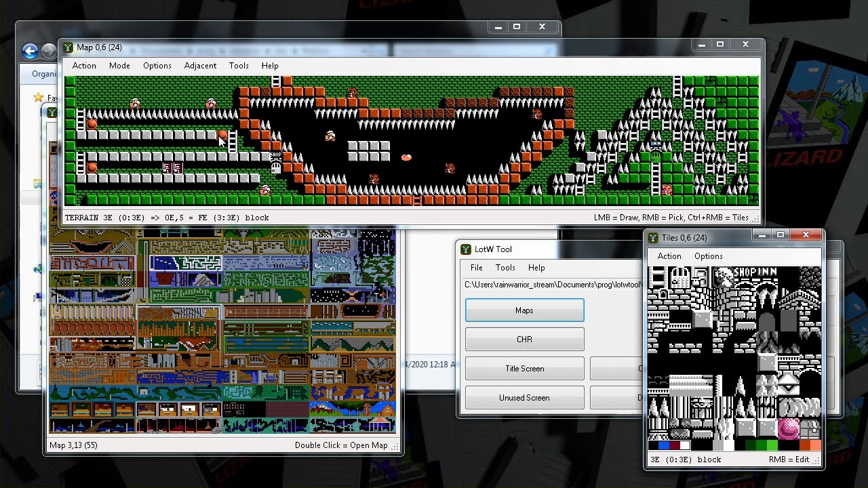This screenshot has width=868, height=488.
Task: Click the 'Map 3,13 (55)' status text
Action: (x=73, y=445)
